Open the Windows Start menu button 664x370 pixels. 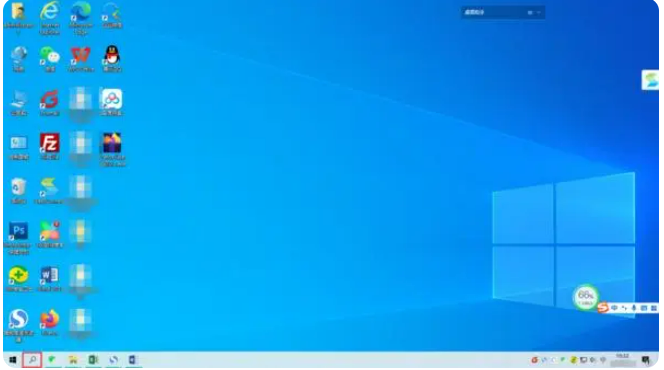13,360
